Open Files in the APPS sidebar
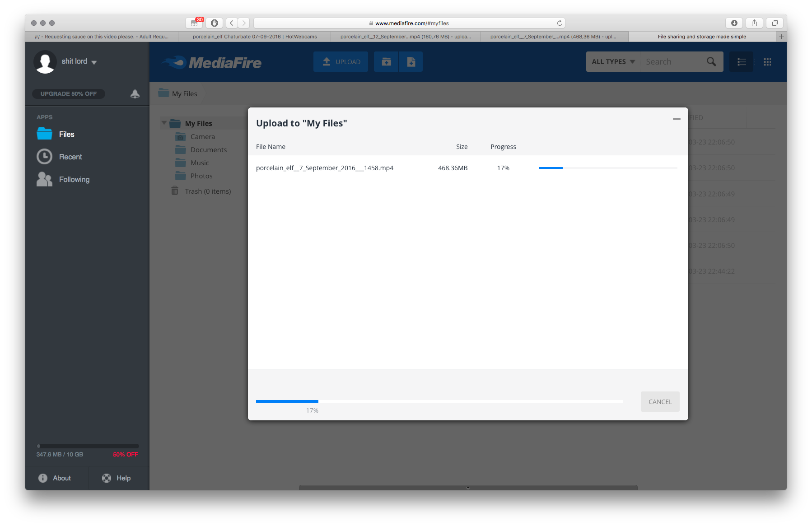This screenshot has height=526, width=812. (56, 134)
